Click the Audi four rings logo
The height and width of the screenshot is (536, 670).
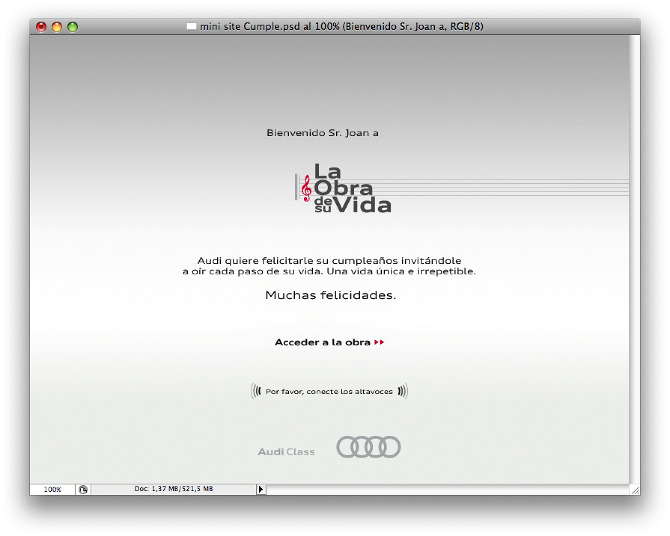[x=368, y=447]
